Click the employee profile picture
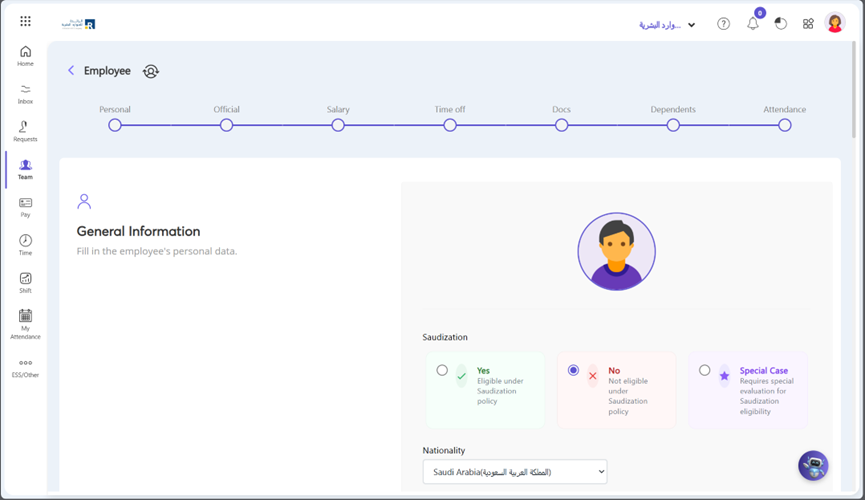 616,251
